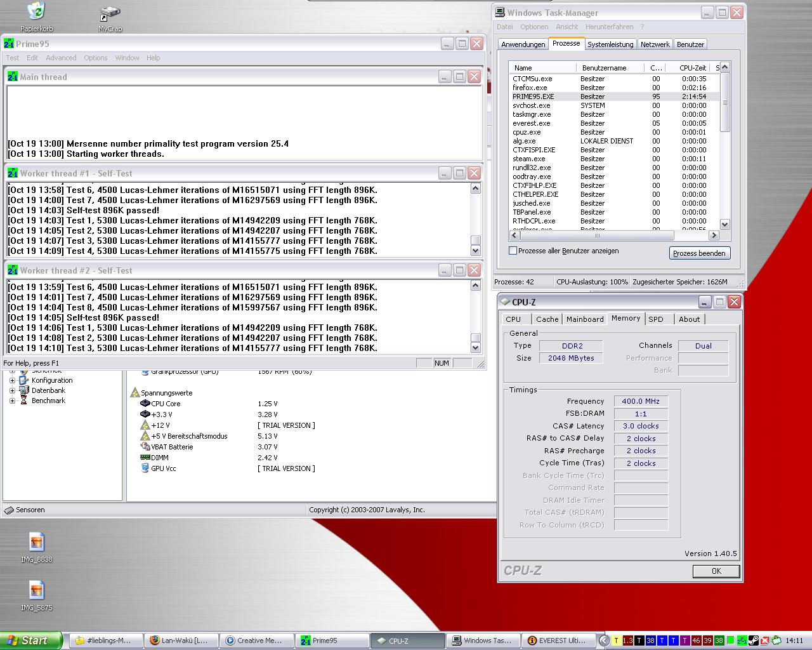This screenshot has height=650, width=812.
Task: Click the Prime95 tray icon in system tray
Action: pyautogui.click(x=742, y=640)
